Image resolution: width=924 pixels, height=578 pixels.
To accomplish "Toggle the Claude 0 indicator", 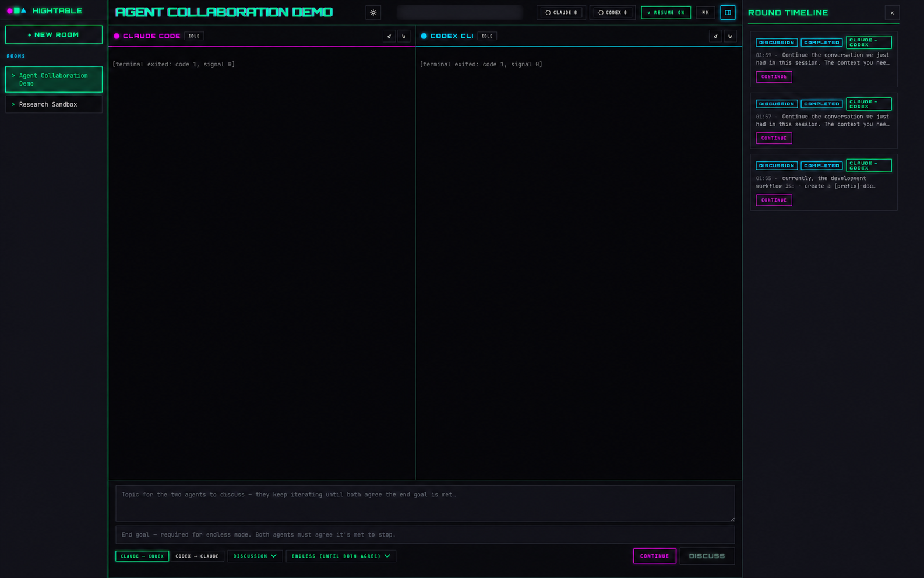I will [562, 12].
